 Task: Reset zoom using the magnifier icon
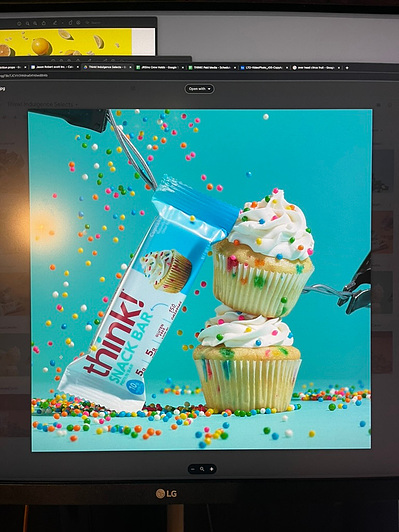coord(202,469)
